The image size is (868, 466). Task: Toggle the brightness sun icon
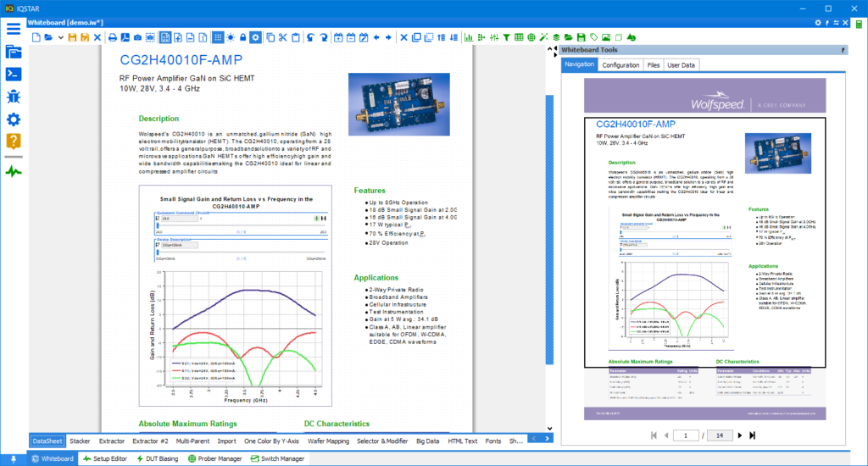[231, 37]
